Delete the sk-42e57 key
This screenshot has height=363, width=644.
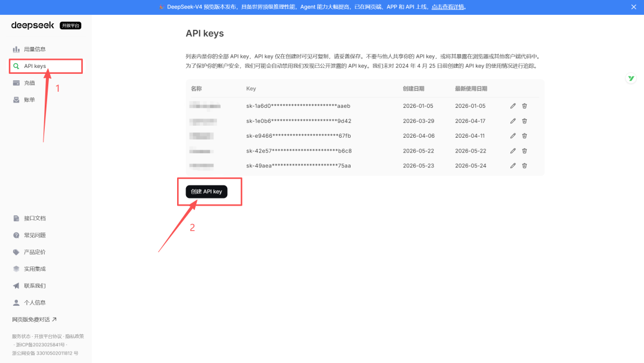tap(525, 151)
